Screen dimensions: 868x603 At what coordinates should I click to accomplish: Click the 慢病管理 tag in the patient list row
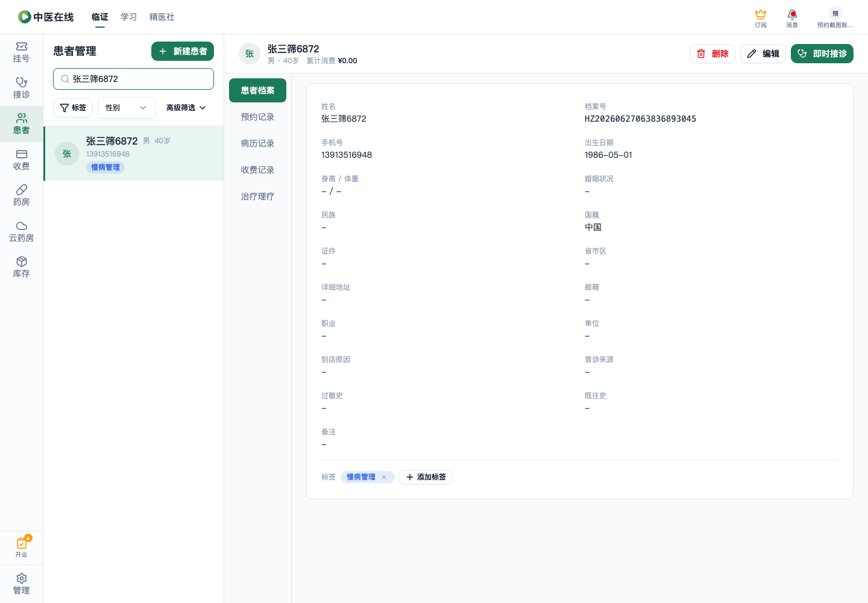coord(105,167)
